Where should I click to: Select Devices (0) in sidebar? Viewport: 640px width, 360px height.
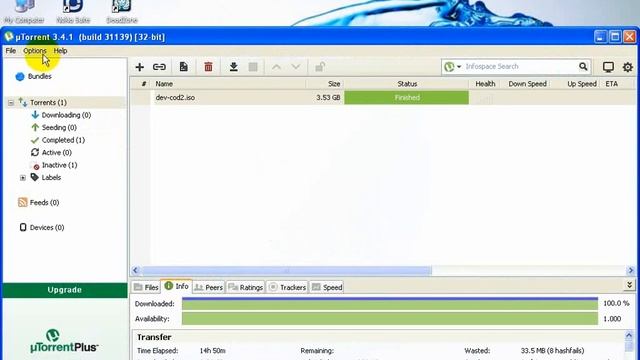point(47,227)
